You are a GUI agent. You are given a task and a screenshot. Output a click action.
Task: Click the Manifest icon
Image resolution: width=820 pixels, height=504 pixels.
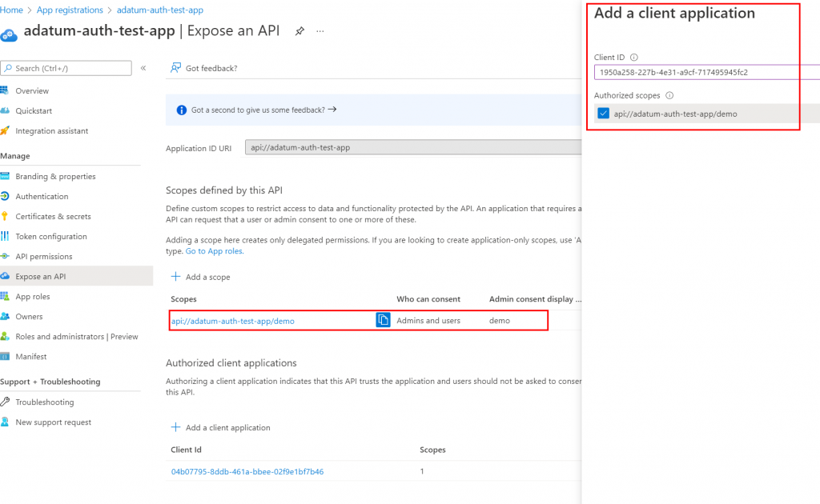pos(5,357)
